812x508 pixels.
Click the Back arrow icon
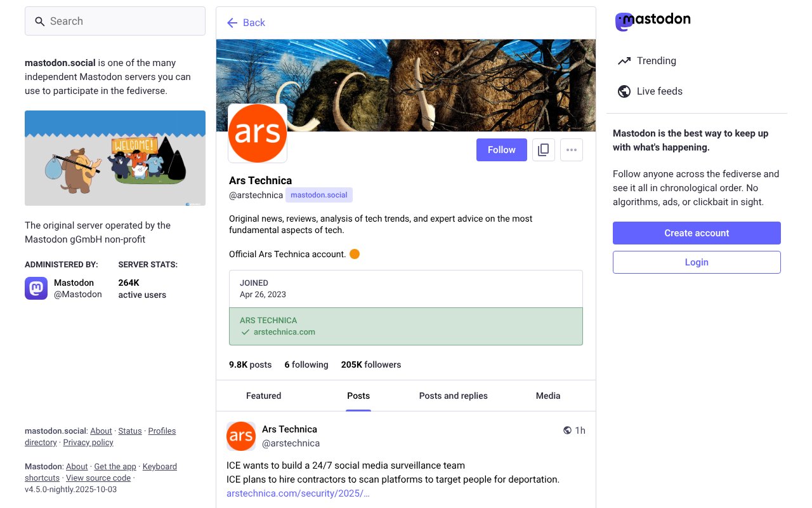pos(232,23)
